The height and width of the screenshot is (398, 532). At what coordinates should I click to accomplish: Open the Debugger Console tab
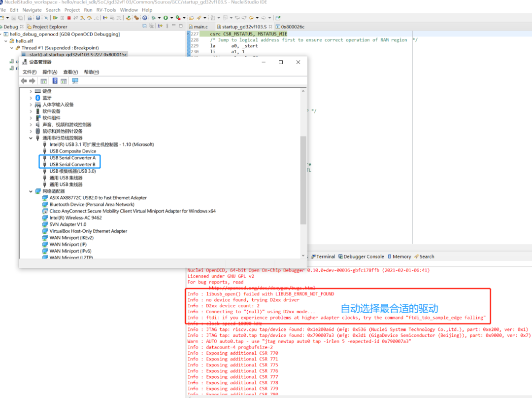361,256
